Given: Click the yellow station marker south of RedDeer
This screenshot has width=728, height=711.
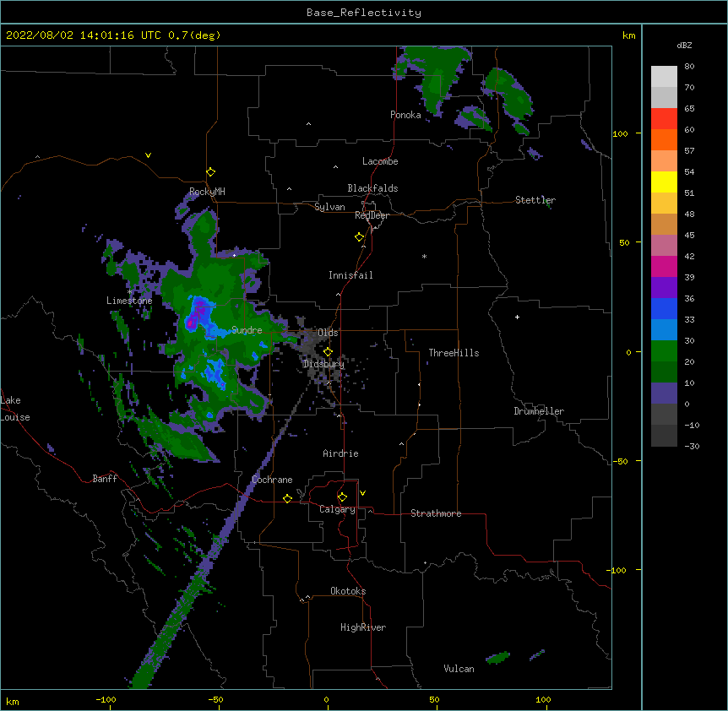Looking at the screenshot, I should click(x=360, y=237).
